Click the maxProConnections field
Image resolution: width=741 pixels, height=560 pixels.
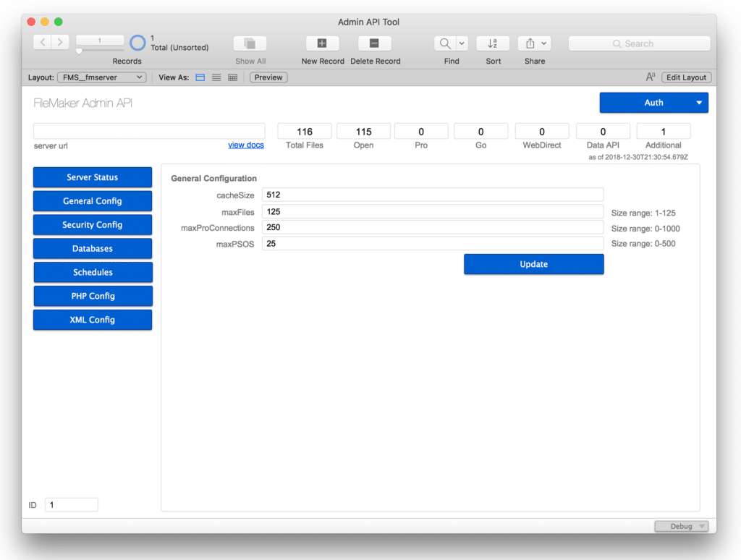point(433,227)
